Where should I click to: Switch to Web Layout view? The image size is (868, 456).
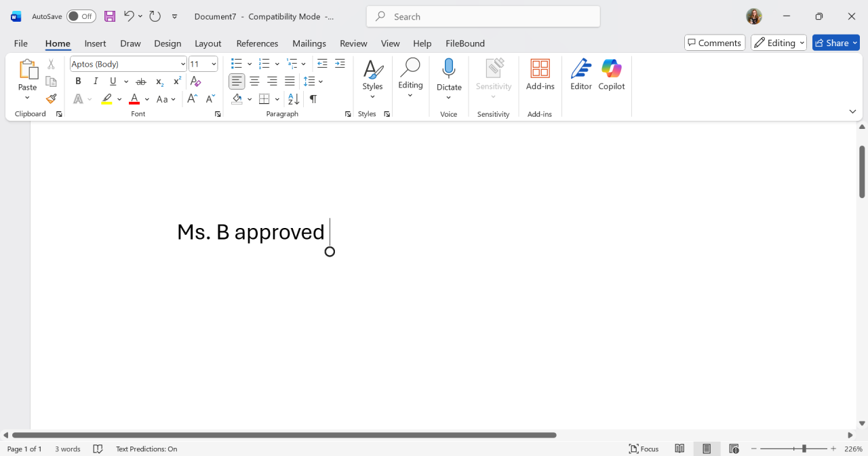(734, 449)
